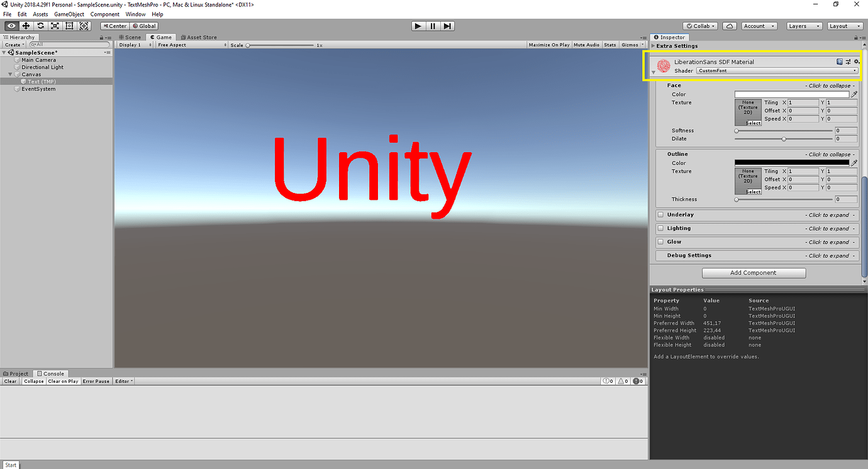Viewport: 868px width, 469px height.
Task: Toggle Mute Audio in Game view
Action: pos(586,45)
